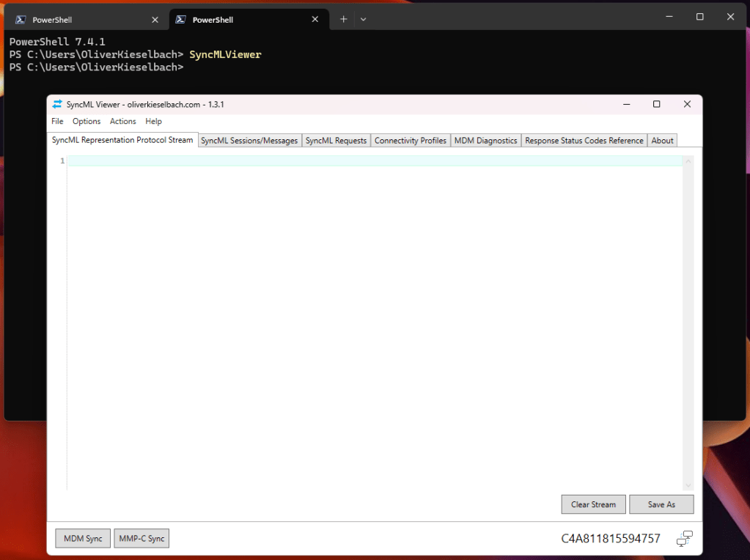Open a new terminal tab with the plus icon
The height and width of the screenshot is (560, 750).
[x=342, y=18]
